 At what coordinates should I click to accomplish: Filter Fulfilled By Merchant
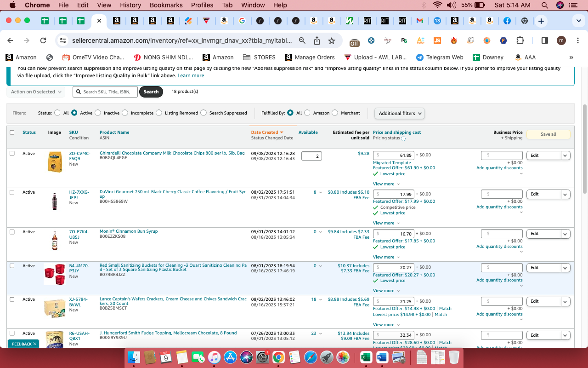click(335, 113)
